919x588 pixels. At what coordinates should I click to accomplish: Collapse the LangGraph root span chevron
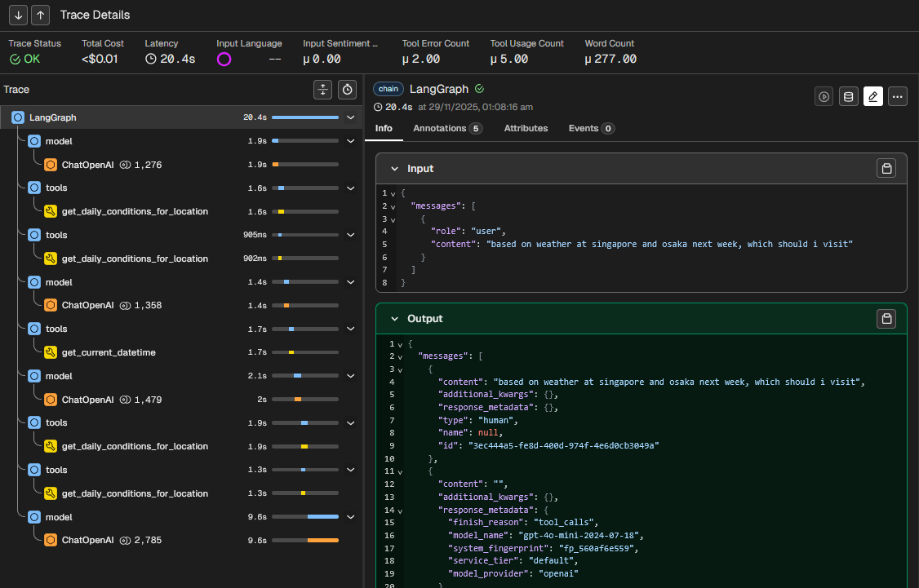(351, 117)
